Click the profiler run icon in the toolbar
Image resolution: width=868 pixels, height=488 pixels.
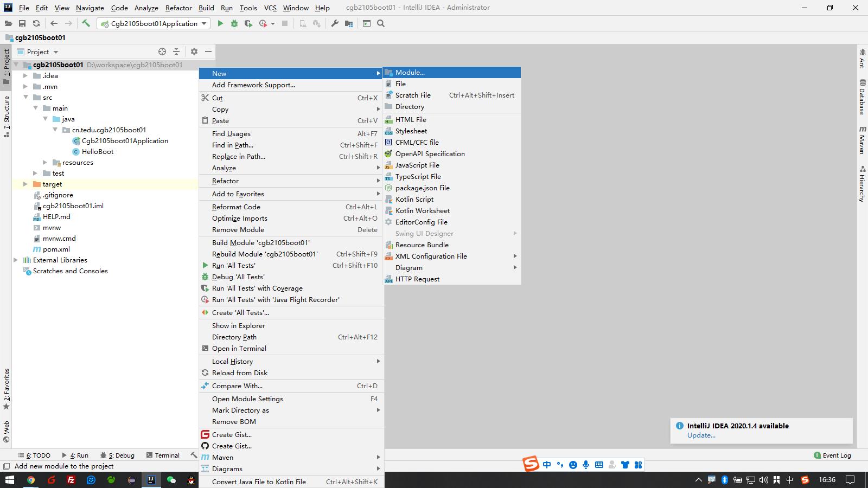(263, 23)
